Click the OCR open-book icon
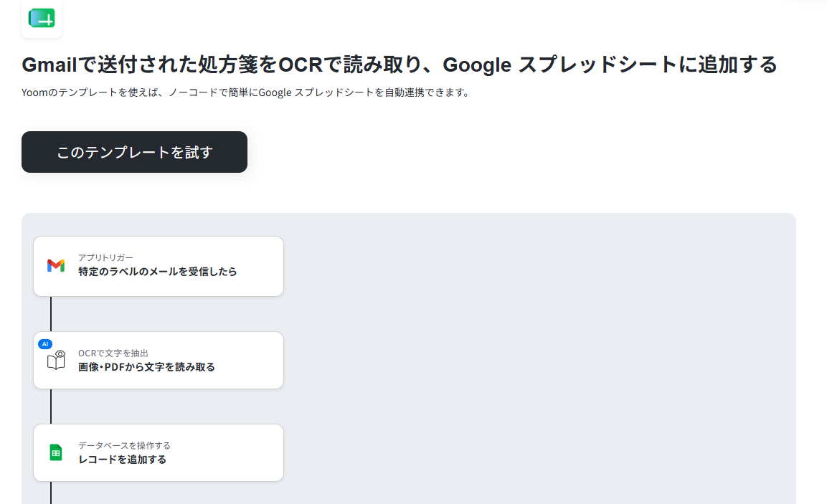Image resolution: width=827 pixels, height=504 pixels. click(x=56, y=361)
